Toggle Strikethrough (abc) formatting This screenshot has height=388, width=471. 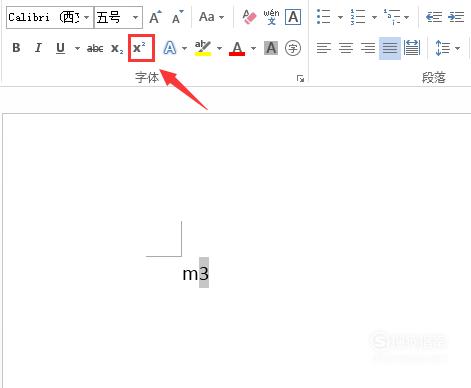95,49
